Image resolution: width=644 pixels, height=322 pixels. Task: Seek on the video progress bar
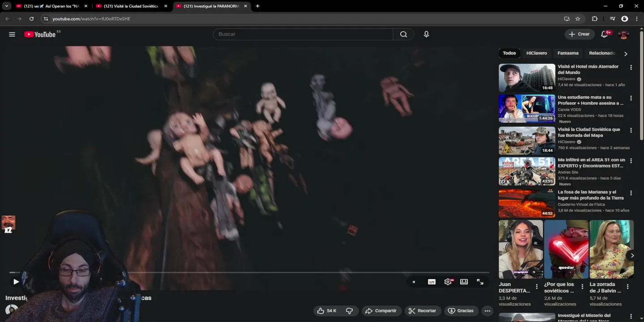[x=249, y=272]
